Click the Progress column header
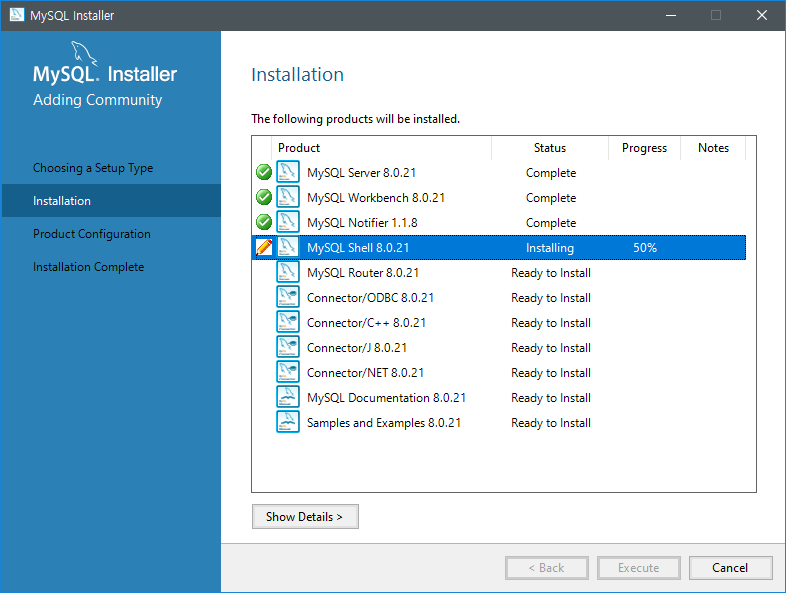Viewport: 786px width, 593px height. 645,148
